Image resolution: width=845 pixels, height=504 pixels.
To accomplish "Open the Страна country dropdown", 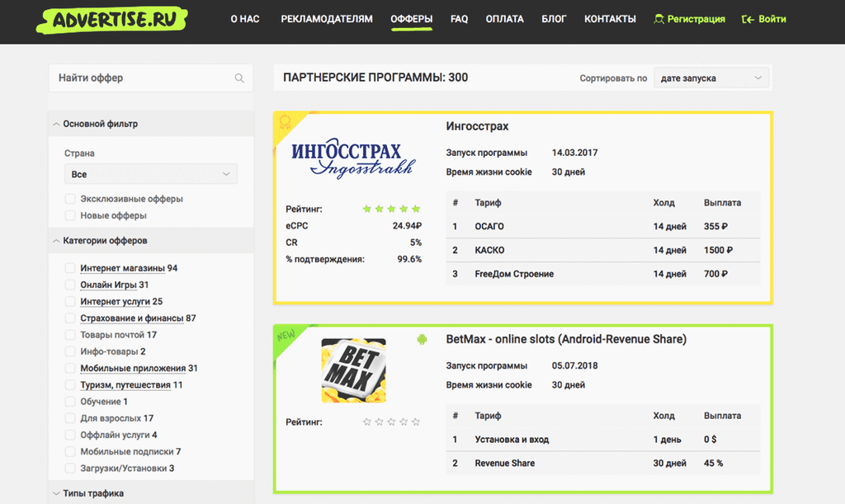I will (x=151, y=175).
